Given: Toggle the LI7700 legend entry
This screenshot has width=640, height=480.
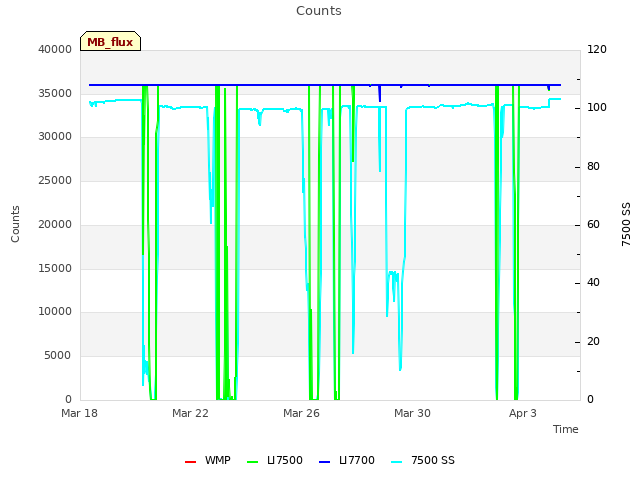Looking at the screenshot, I should tap(347, 460).
